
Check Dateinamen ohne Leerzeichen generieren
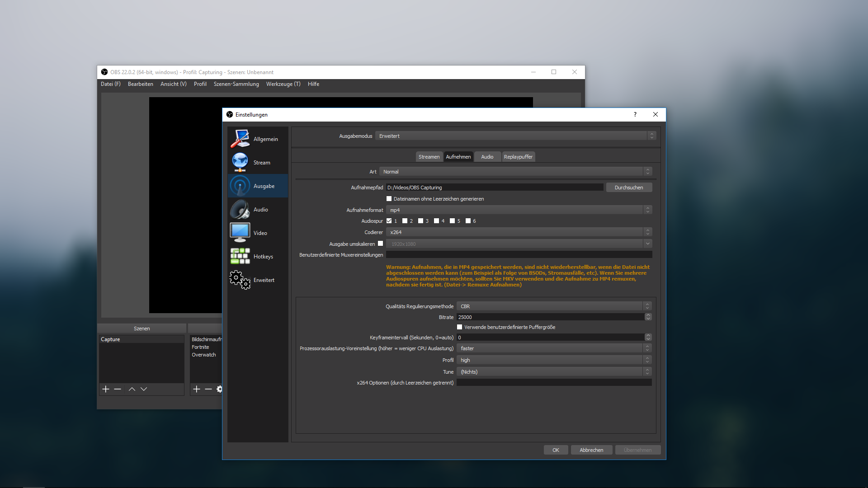(389, 198)
